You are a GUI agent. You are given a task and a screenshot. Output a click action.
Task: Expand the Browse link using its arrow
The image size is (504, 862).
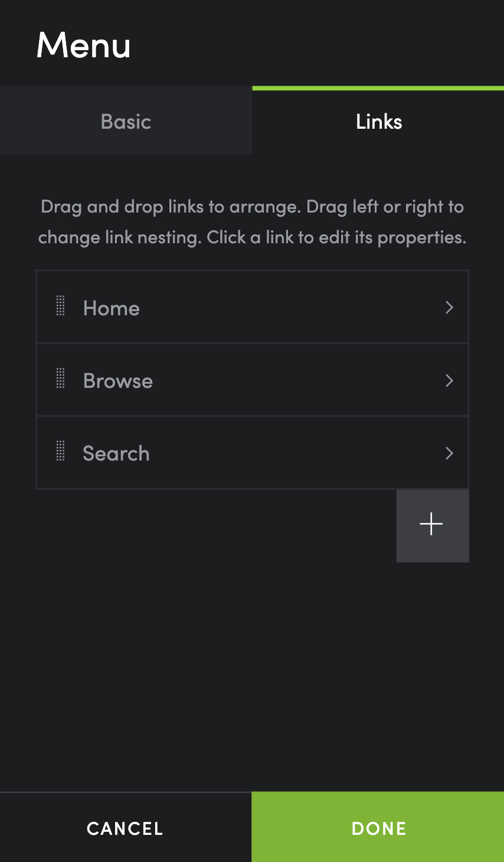pyautogui.click(x=449, y=380)
